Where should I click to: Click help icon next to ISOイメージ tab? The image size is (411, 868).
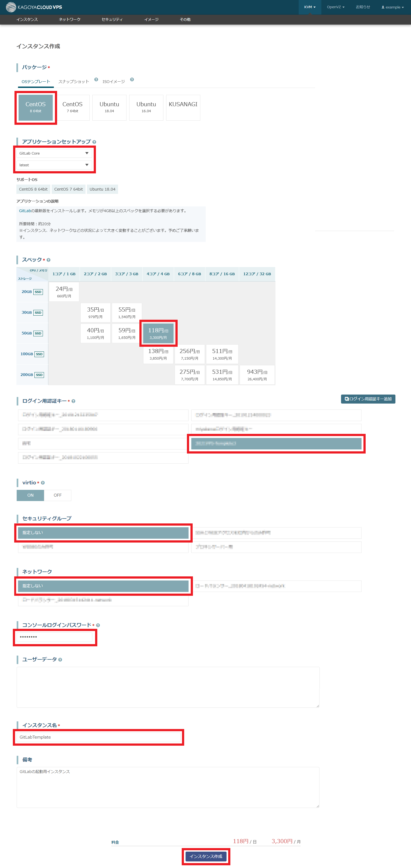(132, 79)
